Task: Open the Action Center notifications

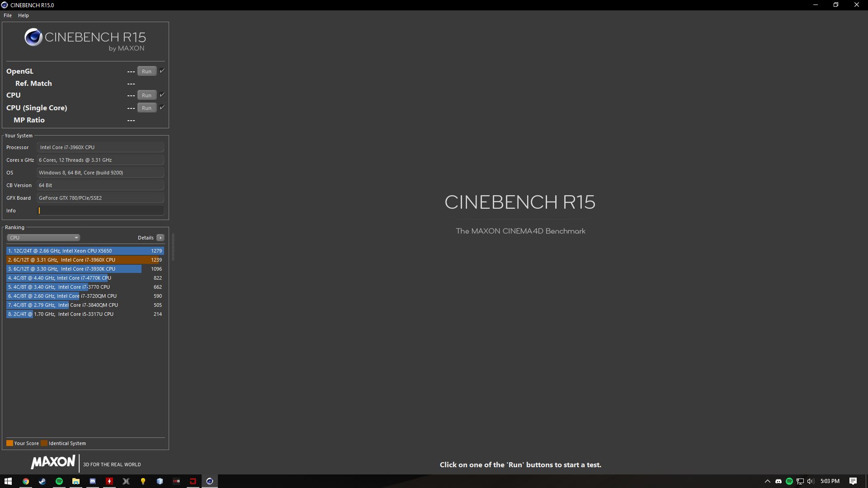Action: click(x=853, y=481)
